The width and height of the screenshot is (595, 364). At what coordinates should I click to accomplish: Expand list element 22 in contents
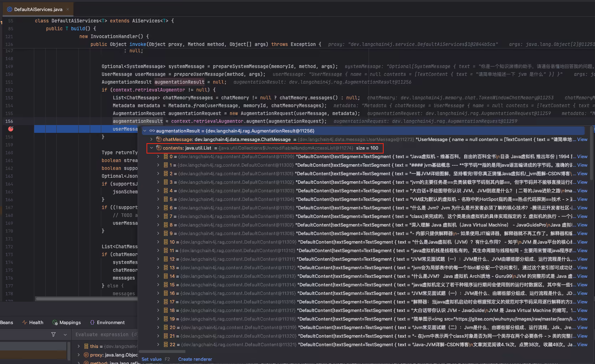(x=158, y=344)
